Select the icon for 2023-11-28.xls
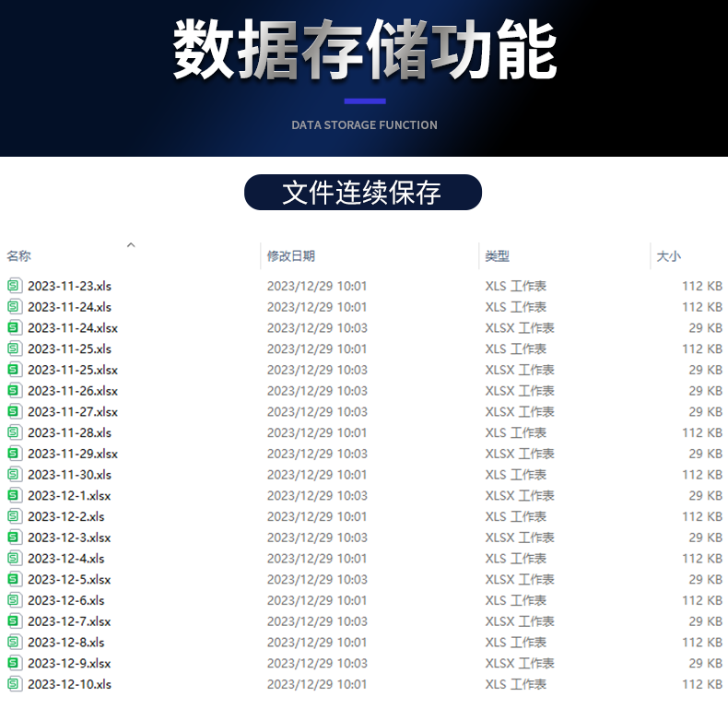 tap(14, 432)
